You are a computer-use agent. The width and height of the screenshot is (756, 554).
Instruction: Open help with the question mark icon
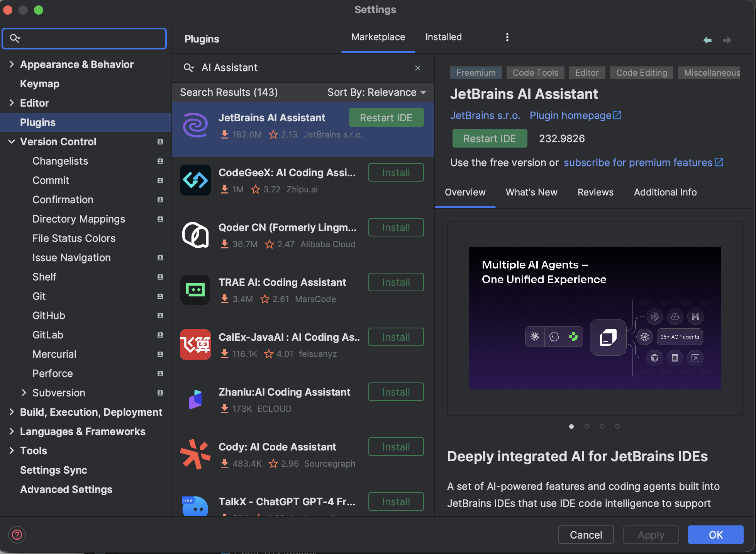[x=17, y=535]
